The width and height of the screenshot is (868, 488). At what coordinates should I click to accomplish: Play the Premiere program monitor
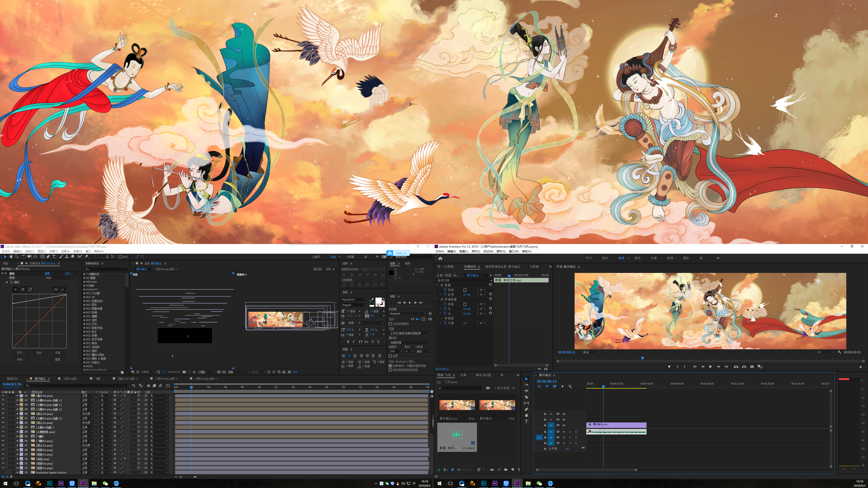[x=710, y=367]
